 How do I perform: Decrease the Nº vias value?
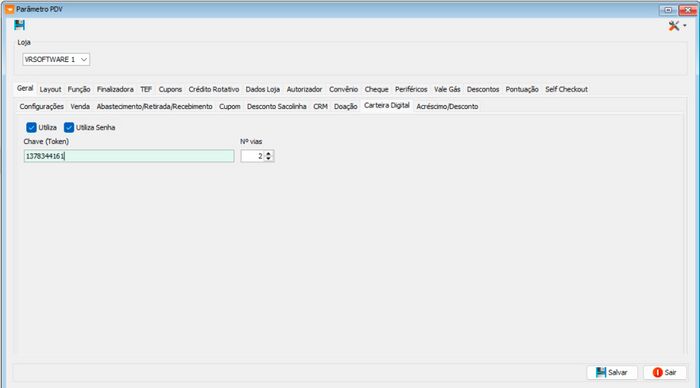[268, 159]
